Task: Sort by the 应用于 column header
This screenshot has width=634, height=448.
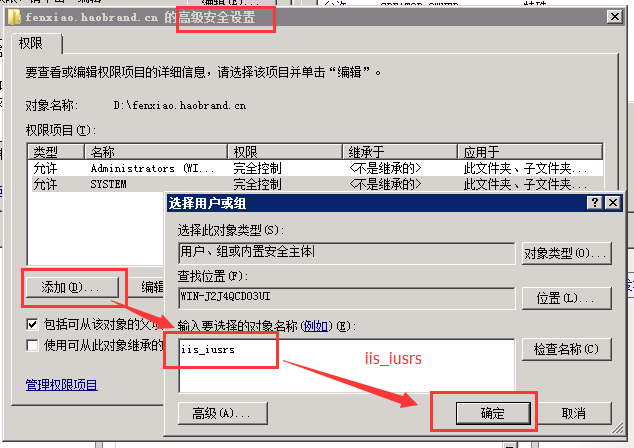Action: click(x=530, y=152)
